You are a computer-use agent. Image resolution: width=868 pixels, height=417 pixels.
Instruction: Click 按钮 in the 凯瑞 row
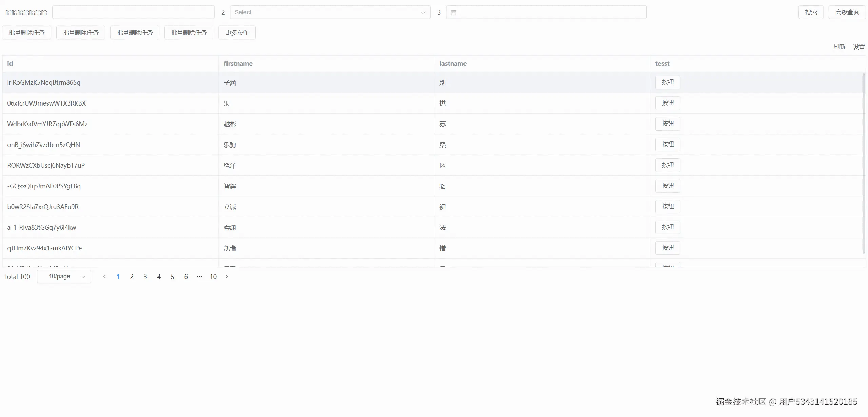[667, 248]
